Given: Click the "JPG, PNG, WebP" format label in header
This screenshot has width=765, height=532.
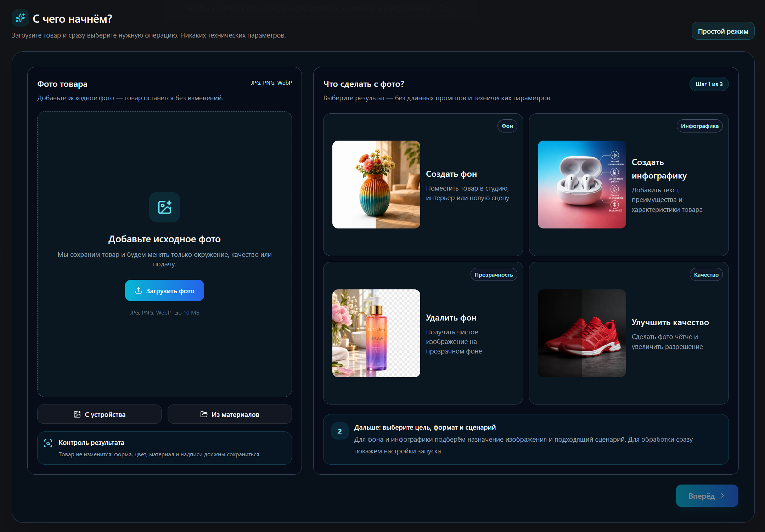Looking at the screenshot, I should pyautogui.click(x=271, y=83).
